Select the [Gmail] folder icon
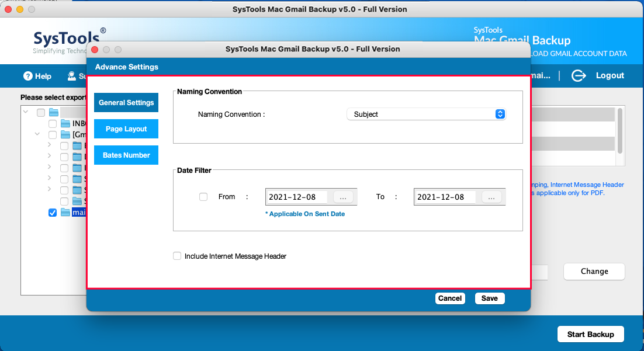Screen dimensions: 644x351 pos(65,134)
